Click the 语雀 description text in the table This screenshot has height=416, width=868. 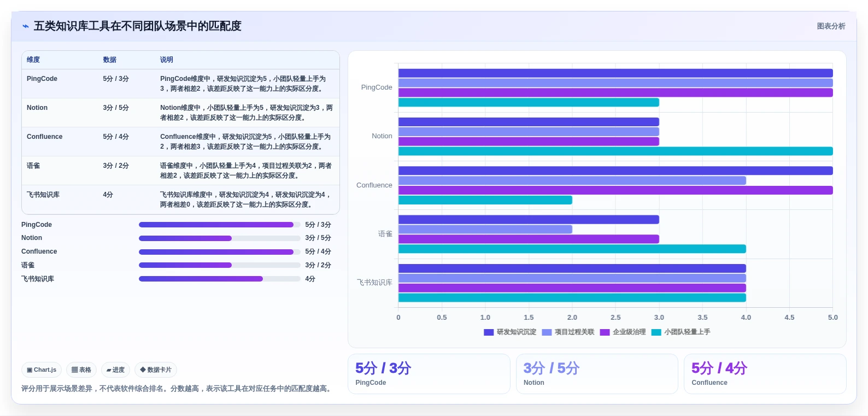click(x=246, y=171)
